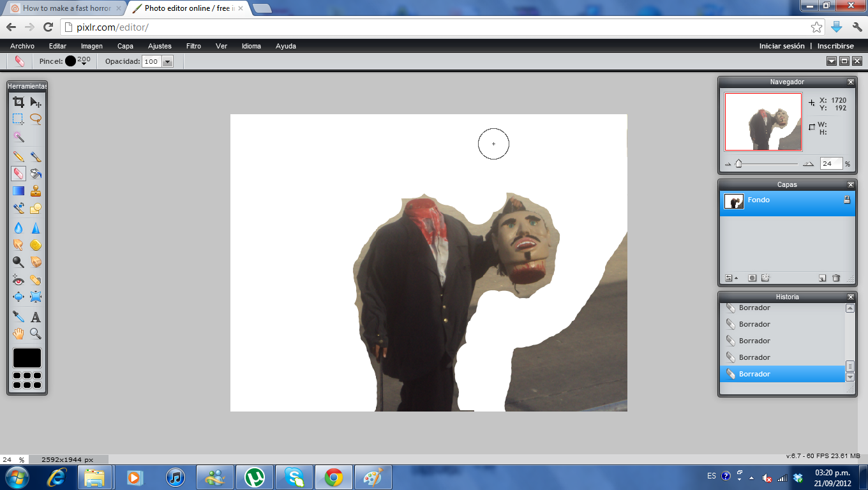This screenshot has width=868, height=490.
Task: Open the Imagen menu
Action: point(92,46)
